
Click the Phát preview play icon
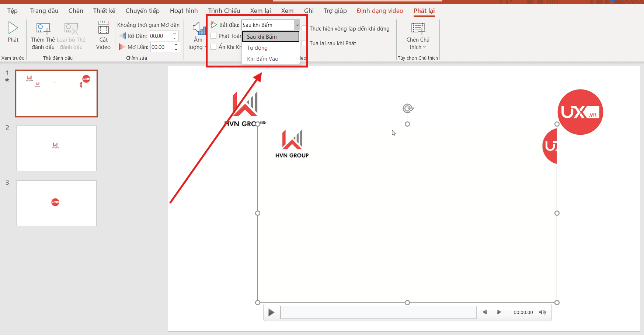[x=13, y=28]
